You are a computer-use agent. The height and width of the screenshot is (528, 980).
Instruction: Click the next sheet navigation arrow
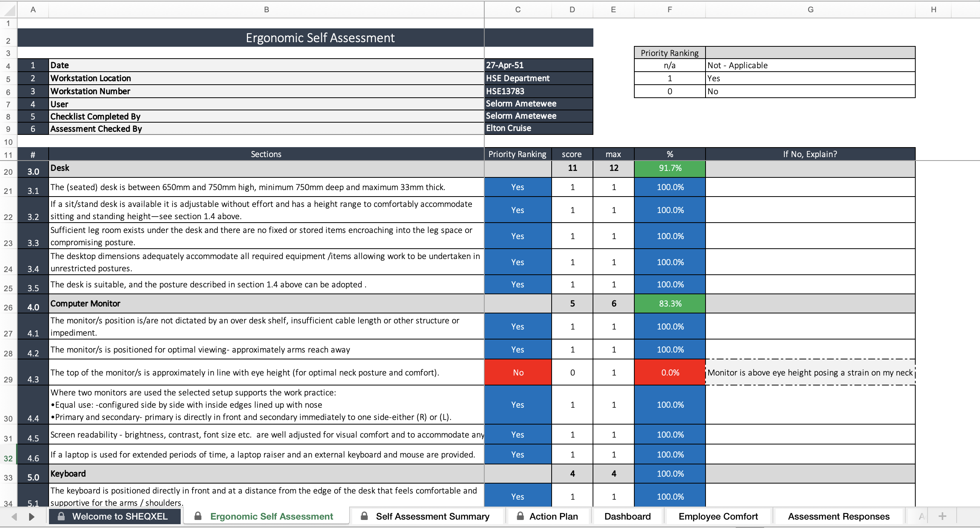click(x=32, y=517)
